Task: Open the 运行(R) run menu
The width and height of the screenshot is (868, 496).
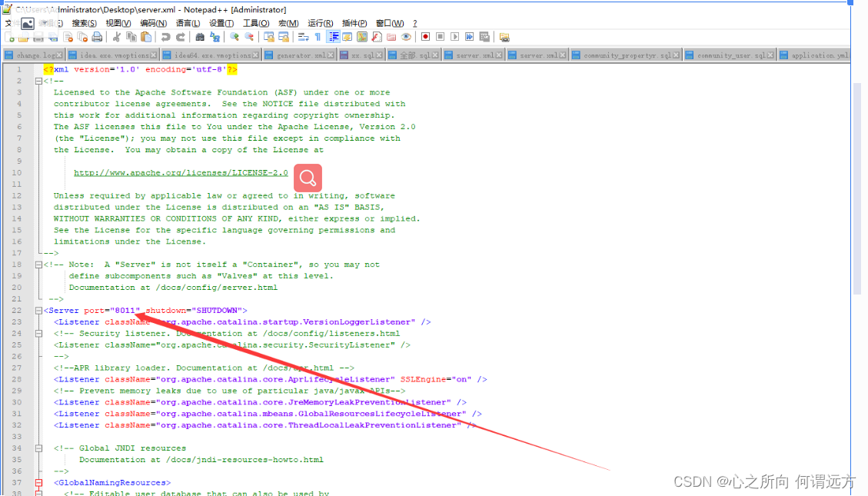Action: 321,23
